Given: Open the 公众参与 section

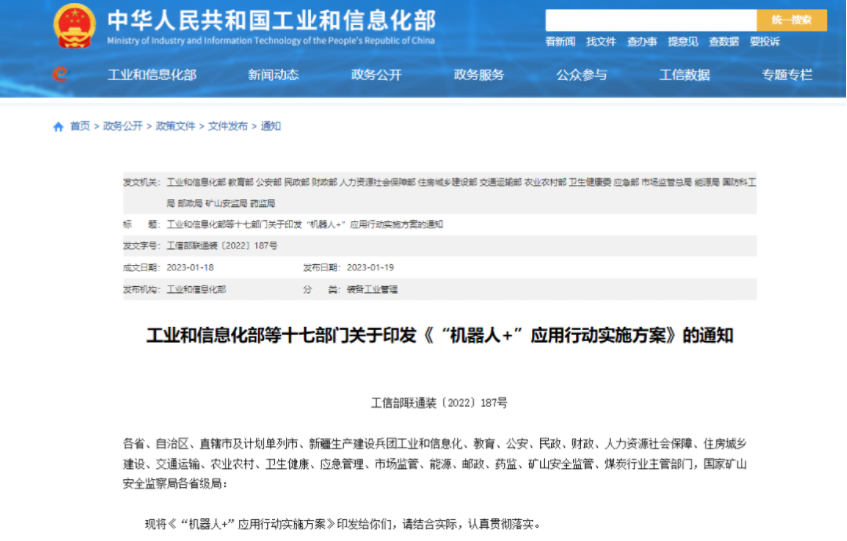Looking at the screenshot, I should click(x=582, y=75).
